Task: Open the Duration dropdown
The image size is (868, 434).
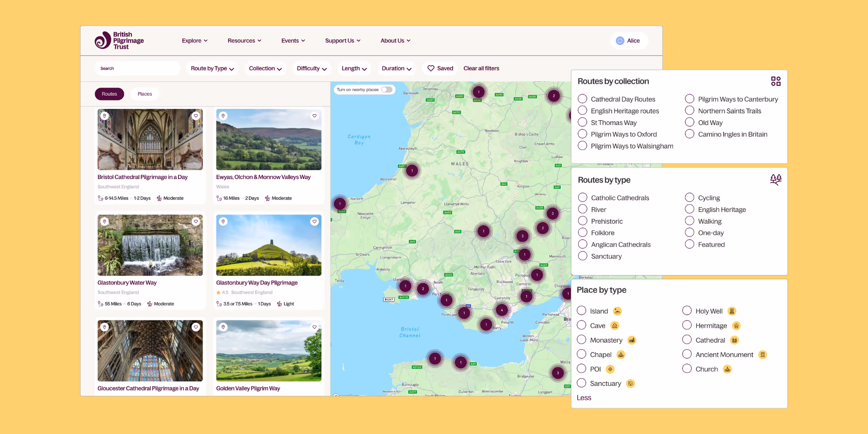Action: 396,68
